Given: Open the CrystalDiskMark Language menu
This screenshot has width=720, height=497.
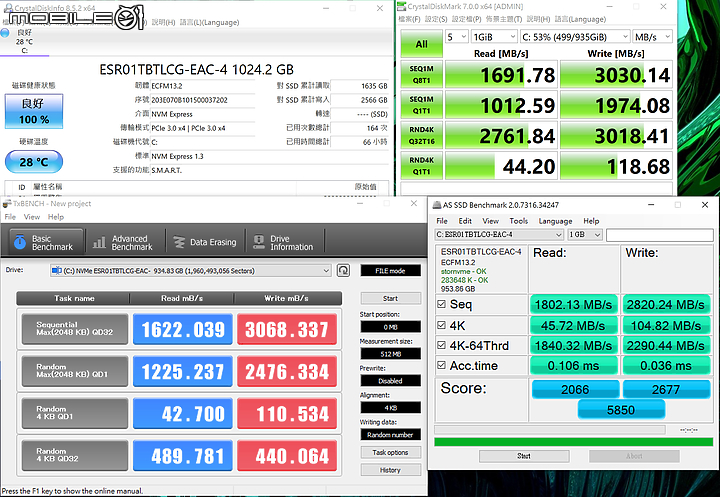Looking at the screenshot, I should coord(580,19).
